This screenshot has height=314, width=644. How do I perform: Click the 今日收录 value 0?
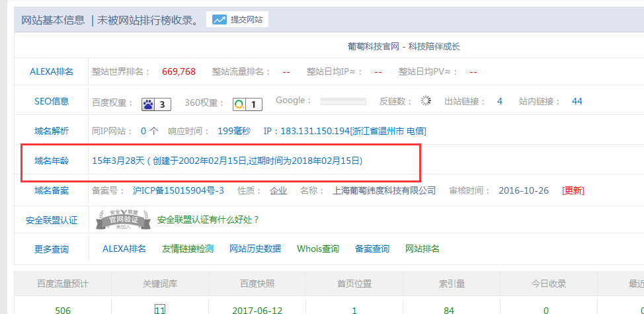pos(546,310)
